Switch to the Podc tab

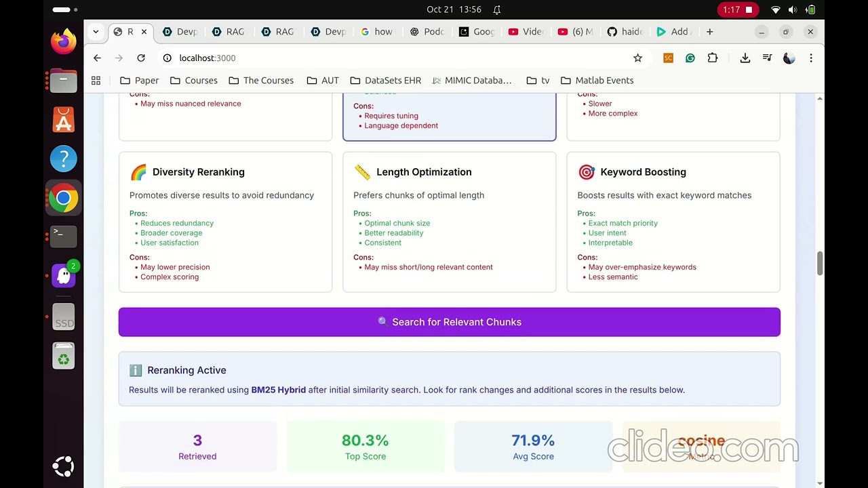click(427, 32)
